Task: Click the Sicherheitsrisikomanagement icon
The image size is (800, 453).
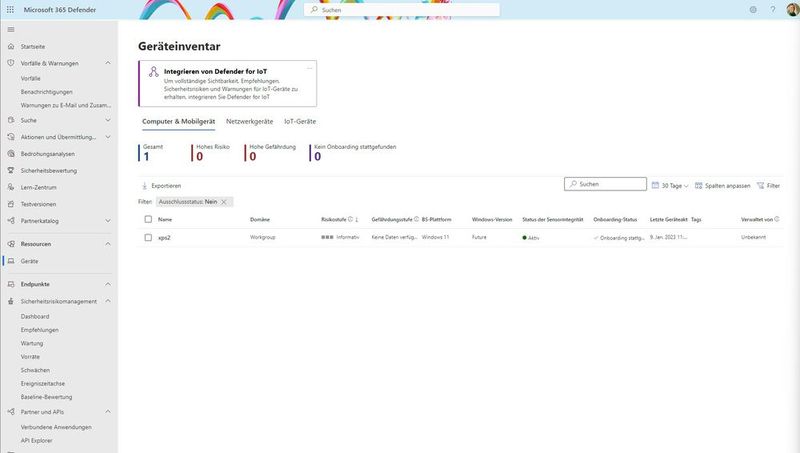Action: (x=11, y=301)
